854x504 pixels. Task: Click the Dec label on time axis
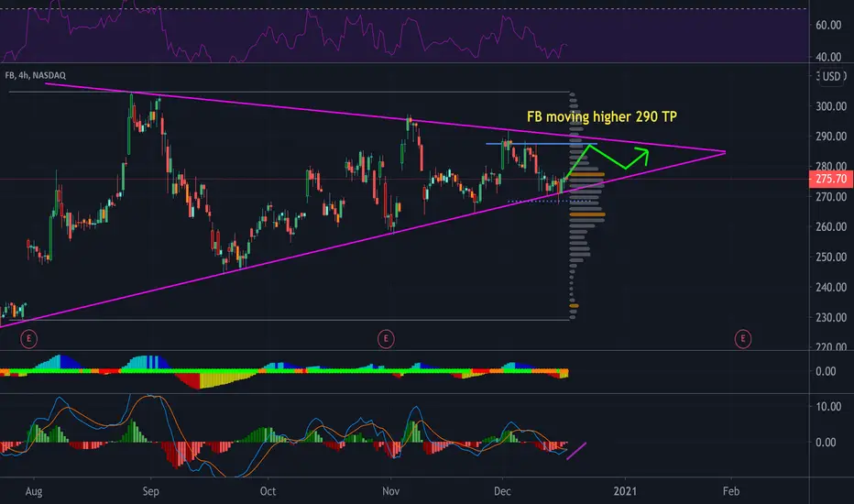click(x=502, y=491)
